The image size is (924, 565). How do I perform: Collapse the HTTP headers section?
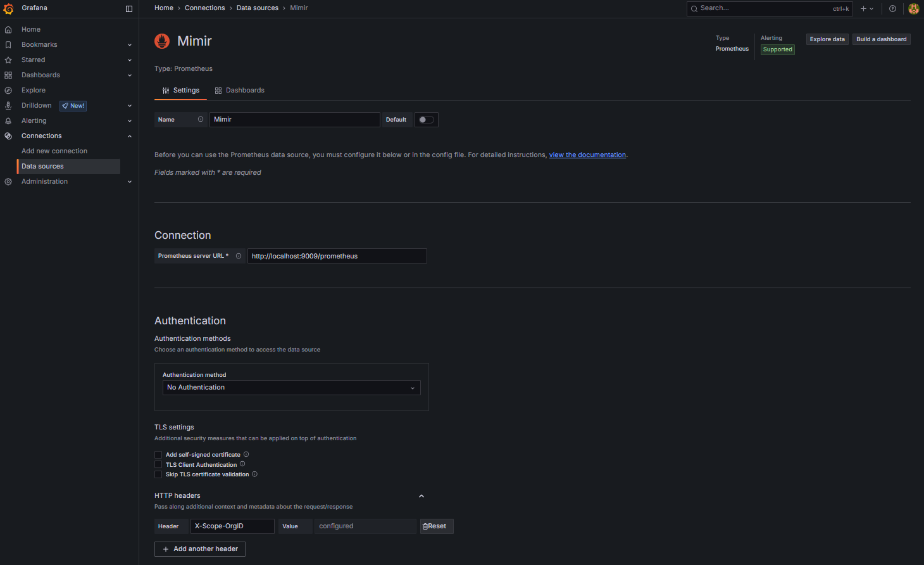(421, 496)
